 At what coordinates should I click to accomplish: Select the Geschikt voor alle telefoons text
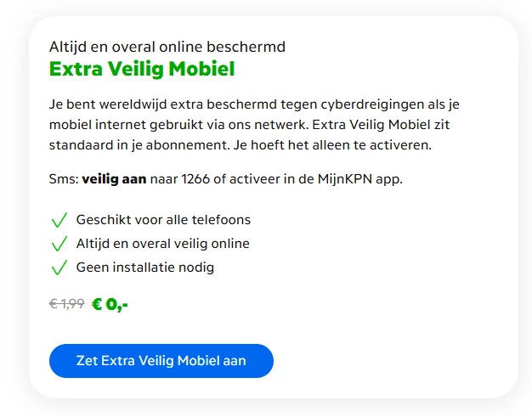pyautogui.click(x=163, y=220)
